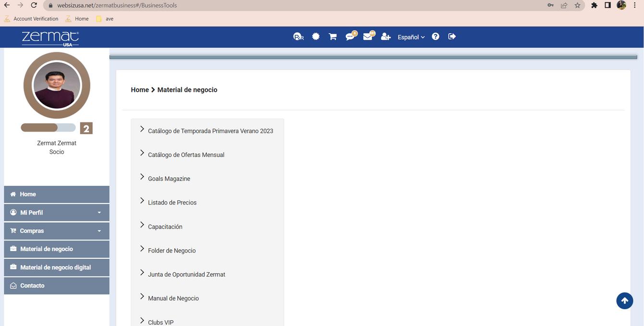The image size is (644, 326).
Task: Open the Home bookmark in bookmarks bar
Action: (77, 19)
